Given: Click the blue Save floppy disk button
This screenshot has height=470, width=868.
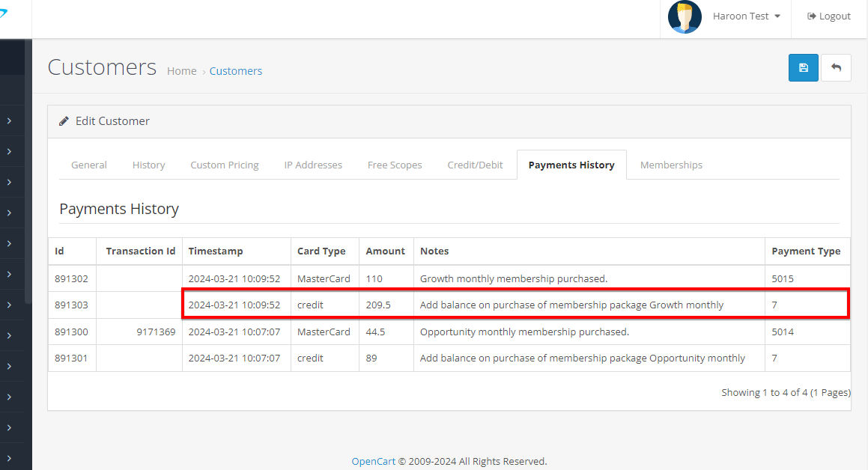Looking at the screenshot, I should (803, 67).
